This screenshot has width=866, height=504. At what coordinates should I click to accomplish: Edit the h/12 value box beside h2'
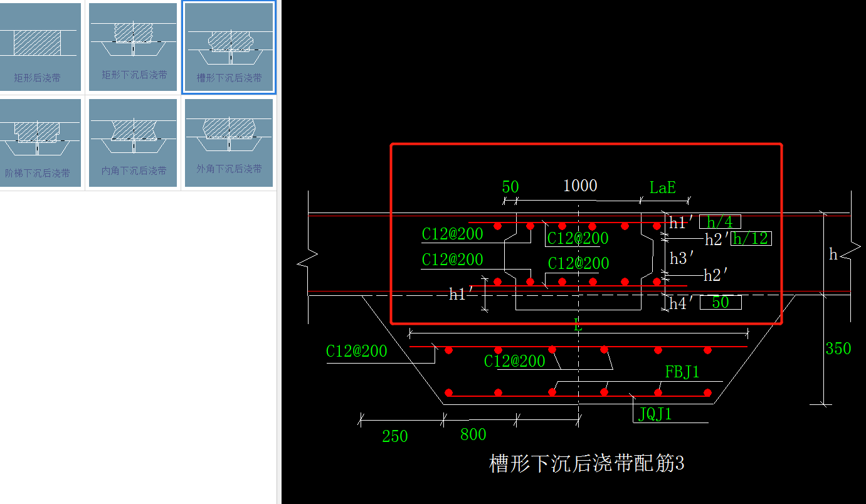[x=751, y=238]
